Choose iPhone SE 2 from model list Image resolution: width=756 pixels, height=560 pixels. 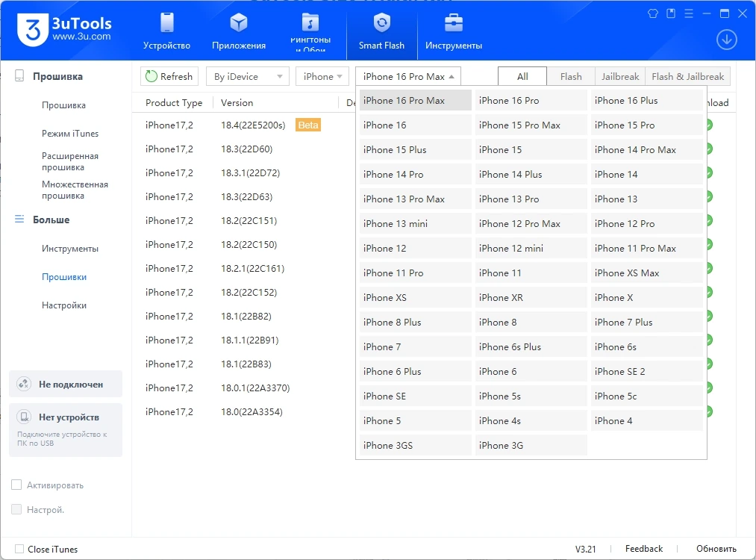(646, 371)
